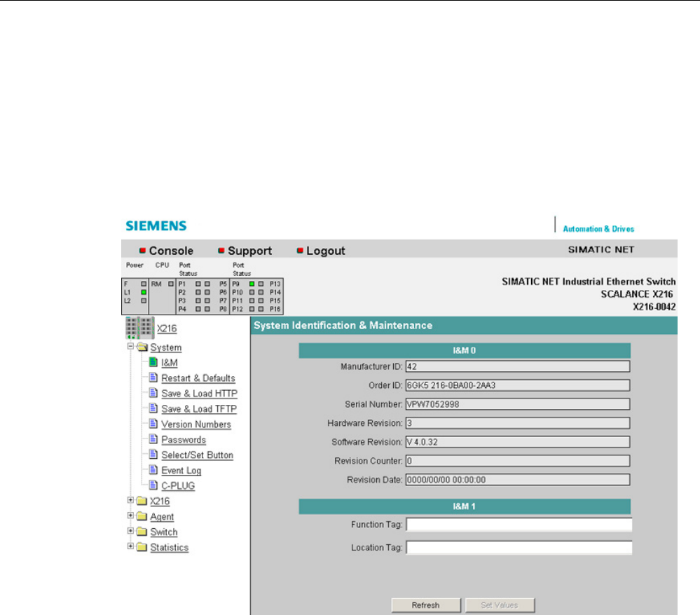Click the X216 device image icon
Viewport: 700px width, 615px height.
click(x=139, y=328)
